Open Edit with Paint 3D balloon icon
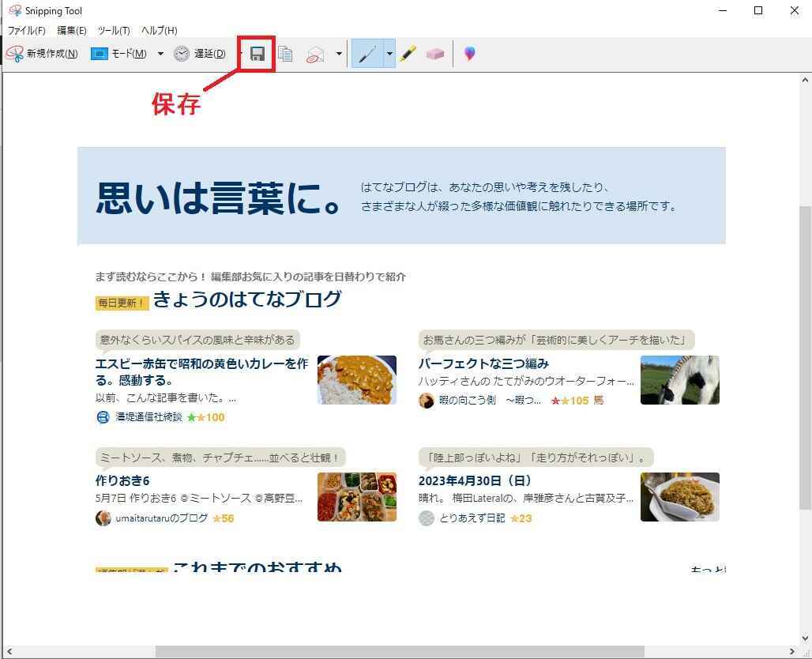812x659 pixels. (x=469, y=54)
